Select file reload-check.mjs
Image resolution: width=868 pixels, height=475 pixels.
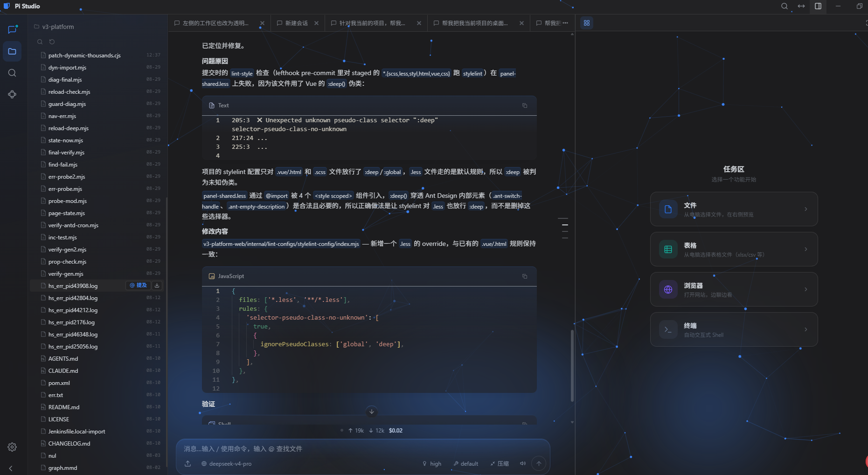click(x=96, y=91)
